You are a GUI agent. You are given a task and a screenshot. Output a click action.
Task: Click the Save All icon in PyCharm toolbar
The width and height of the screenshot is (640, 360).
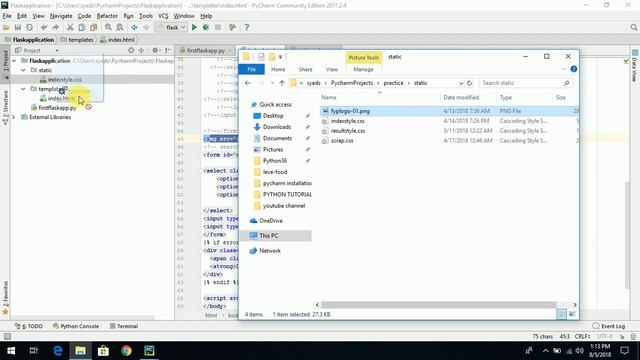click(18, 27)
